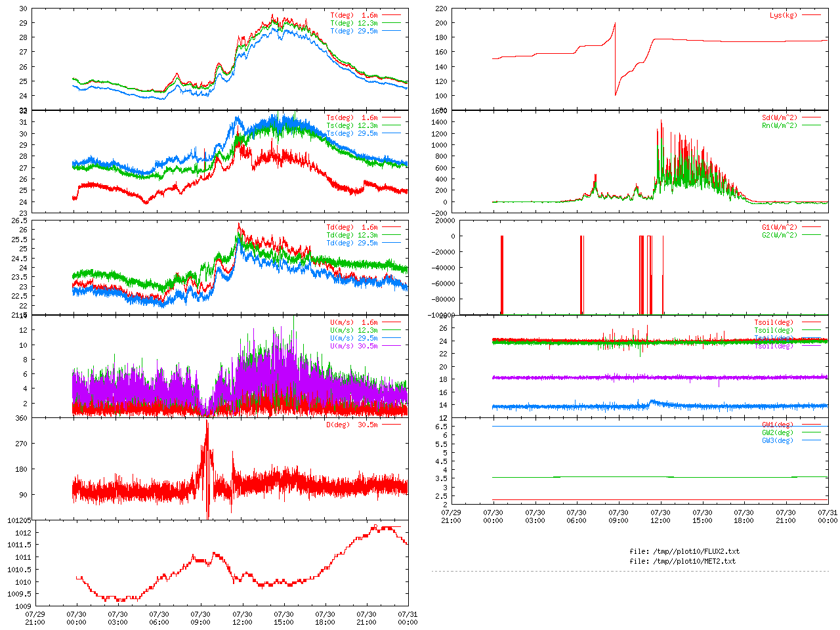The width and height of the screenshot is (840, 630).
Task: Select the 'D(deg) 30.5m' direction legend label
Action: (352, 425)
